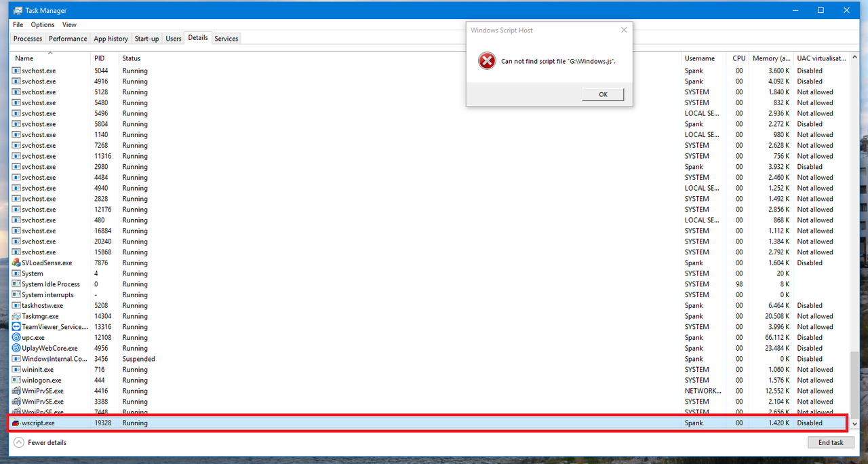868x464 pixels.
Task: Sort by the PID column header
Action: [x=105, y=58]
